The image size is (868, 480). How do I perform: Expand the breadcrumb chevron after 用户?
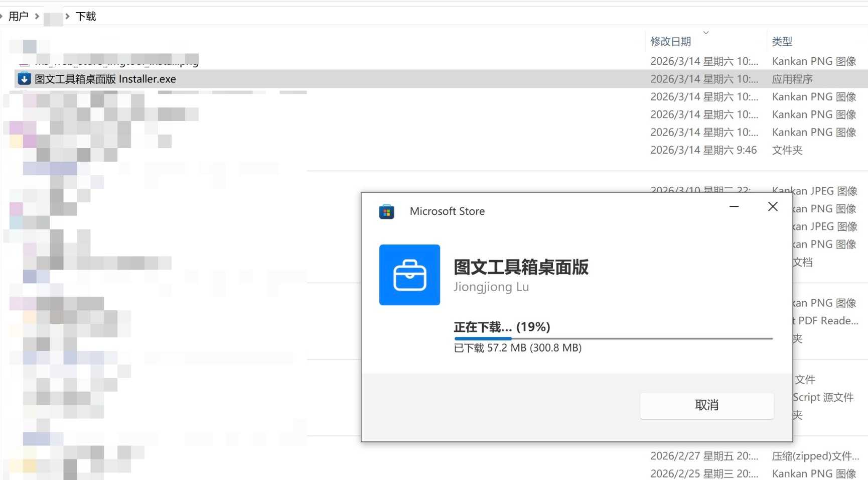point(37,16)
